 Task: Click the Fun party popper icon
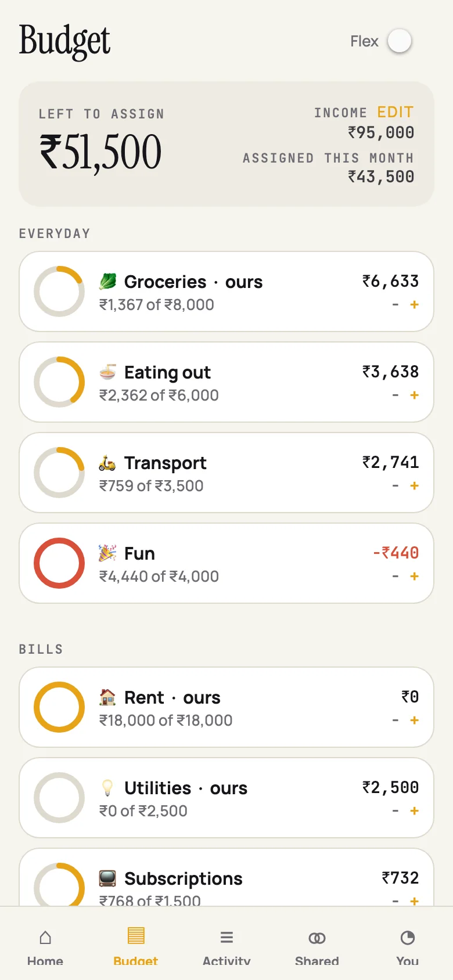(107, 553)
